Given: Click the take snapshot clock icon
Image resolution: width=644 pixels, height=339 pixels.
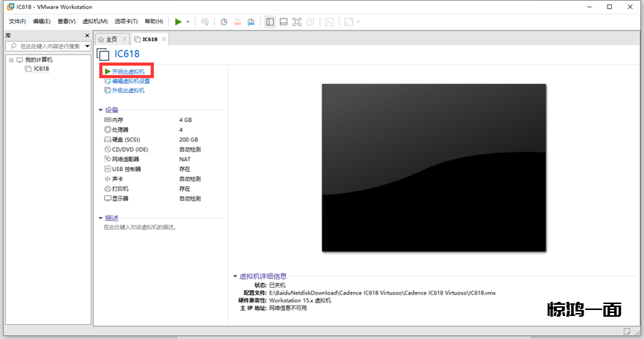Looking at the screenshot, I should (x=224, y=22).
